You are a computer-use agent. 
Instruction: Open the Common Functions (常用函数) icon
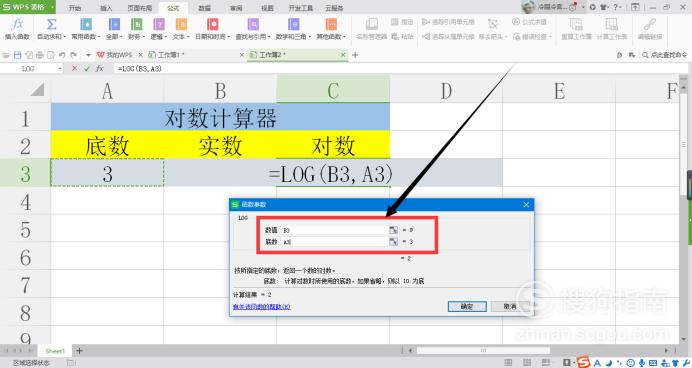[86, 24]
